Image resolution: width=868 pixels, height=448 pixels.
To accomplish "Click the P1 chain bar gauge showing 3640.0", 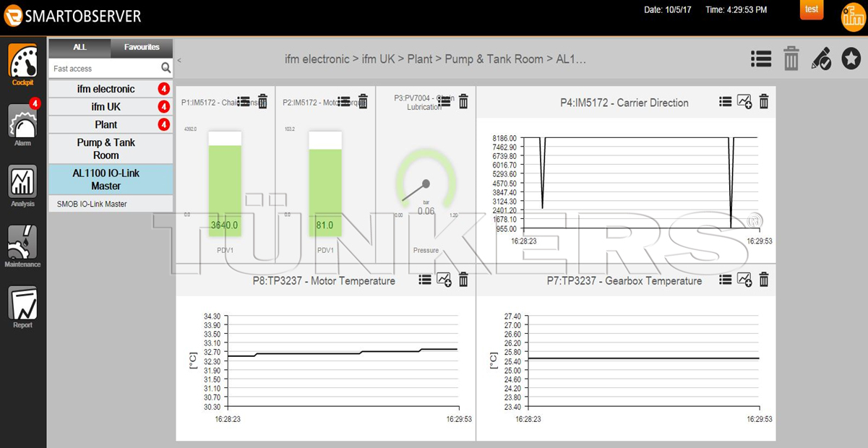I will click(224, 183).
